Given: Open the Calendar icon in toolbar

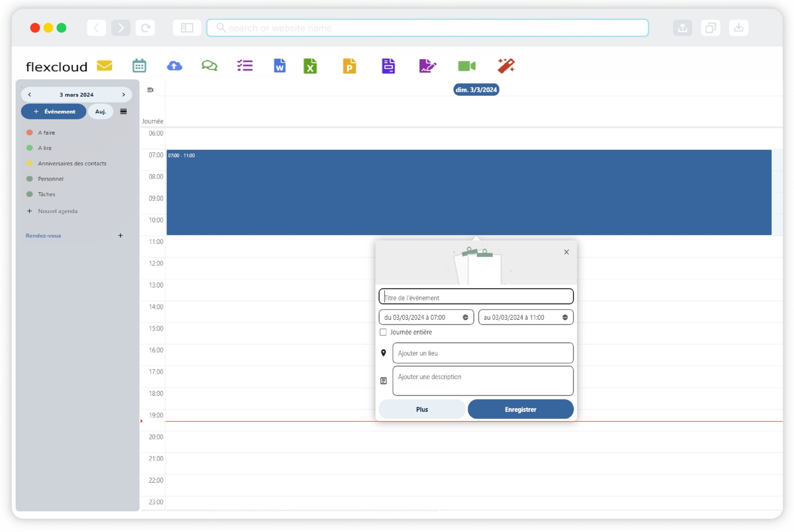Looking at the screenshot, I should tap(139, 66).
